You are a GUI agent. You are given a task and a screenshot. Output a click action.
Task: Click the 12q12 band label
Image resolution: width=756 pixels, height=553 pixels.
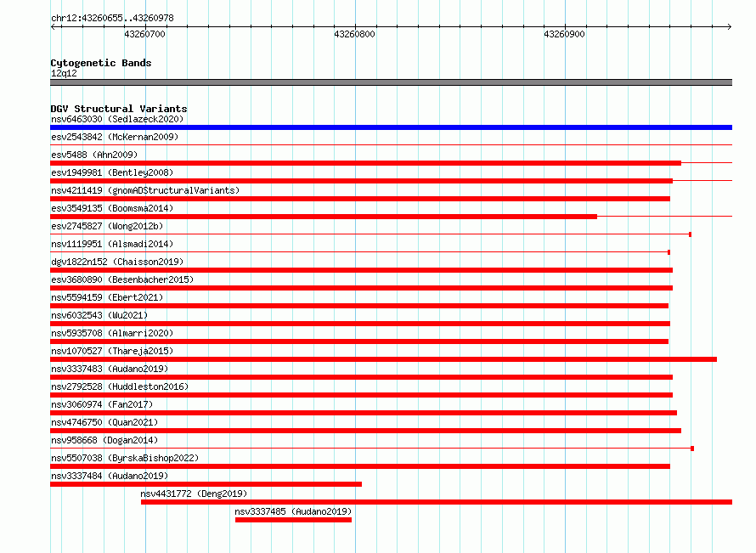click(64, 73)
